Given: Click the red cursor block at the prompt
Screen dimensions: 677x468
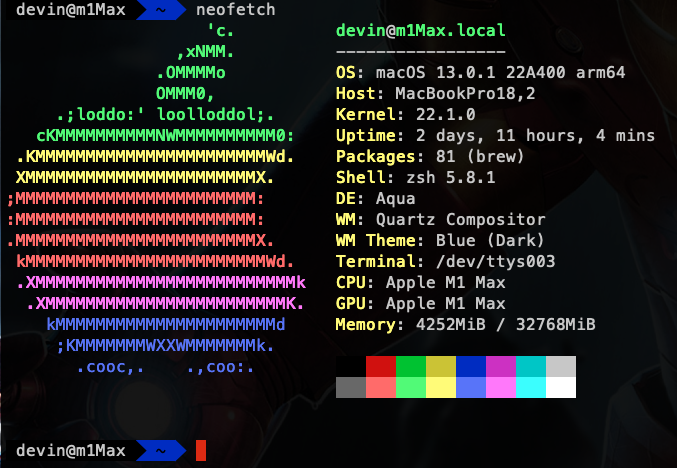Looking at the screenshot, I should tap(201, 451).
